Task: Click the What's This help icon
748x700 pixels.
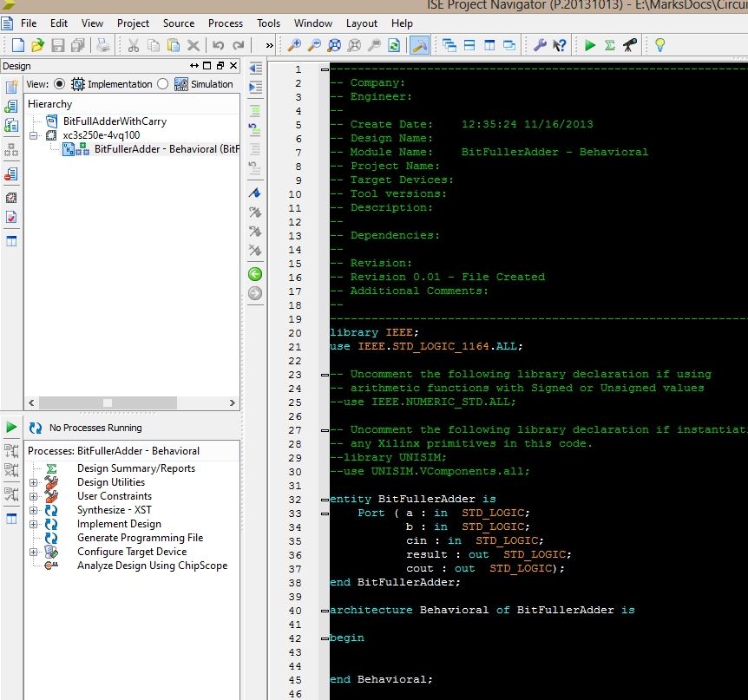Action: click(560, 45)
